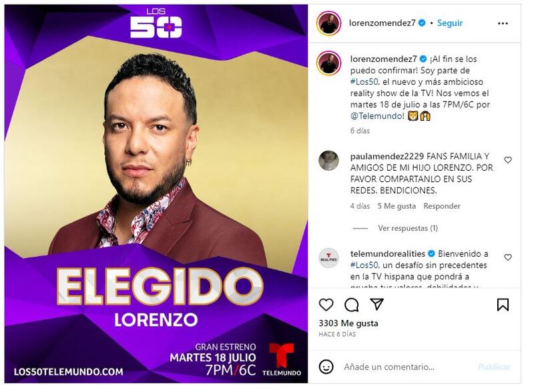534x392 pixels.
Task: Like paulamendez2229's comment
Action: click(x=508, y=160)
